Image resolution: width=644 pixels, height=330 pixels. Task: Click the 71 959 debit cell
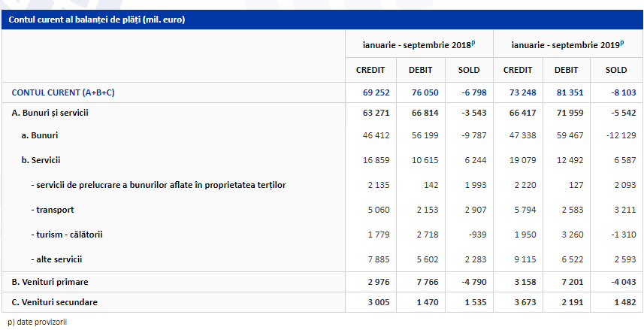(570, 113)
